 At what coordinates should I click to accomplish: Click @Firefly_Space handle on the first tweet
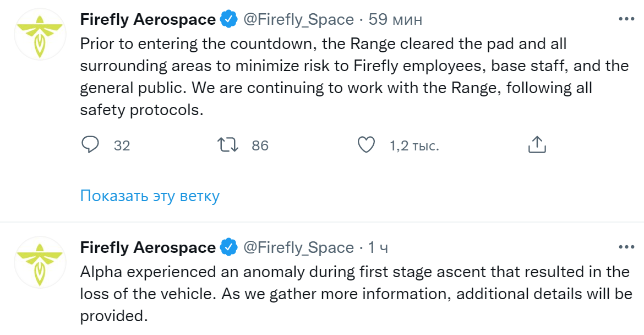pyautogui.click(x=298, y=20)
